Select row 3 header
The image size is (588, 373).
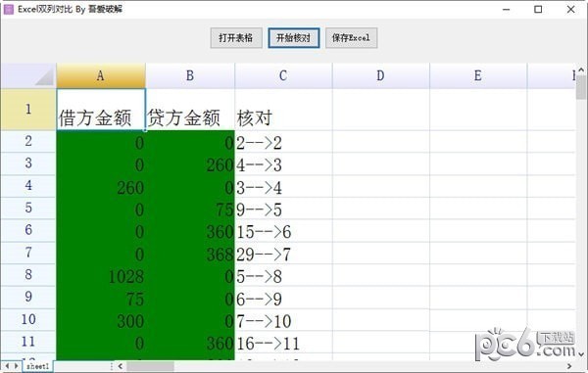tap(28, 163)
